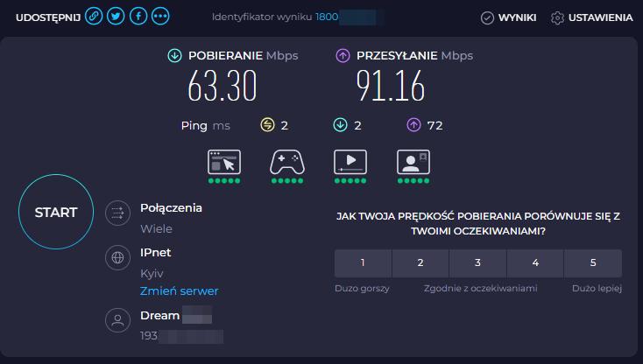Click the video streaming quality icon

pyautogui.click(x=350, y=162)
